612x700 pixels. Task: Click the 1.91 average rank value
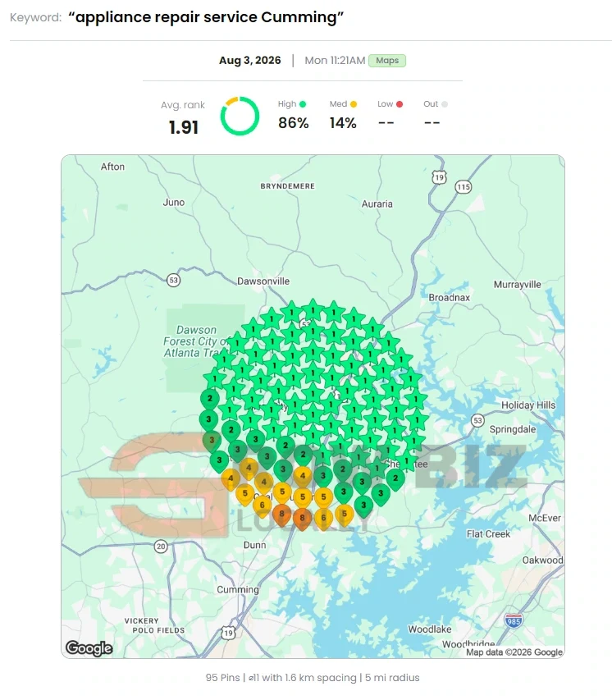[x=184, y=127]
